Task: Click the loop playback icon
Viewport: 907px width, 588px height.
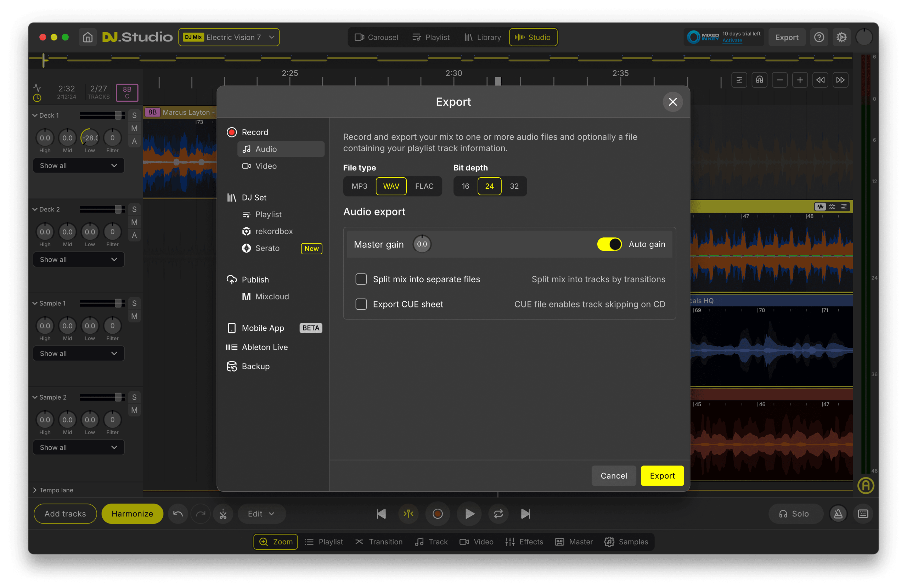Action: click(x=498, y=514)
